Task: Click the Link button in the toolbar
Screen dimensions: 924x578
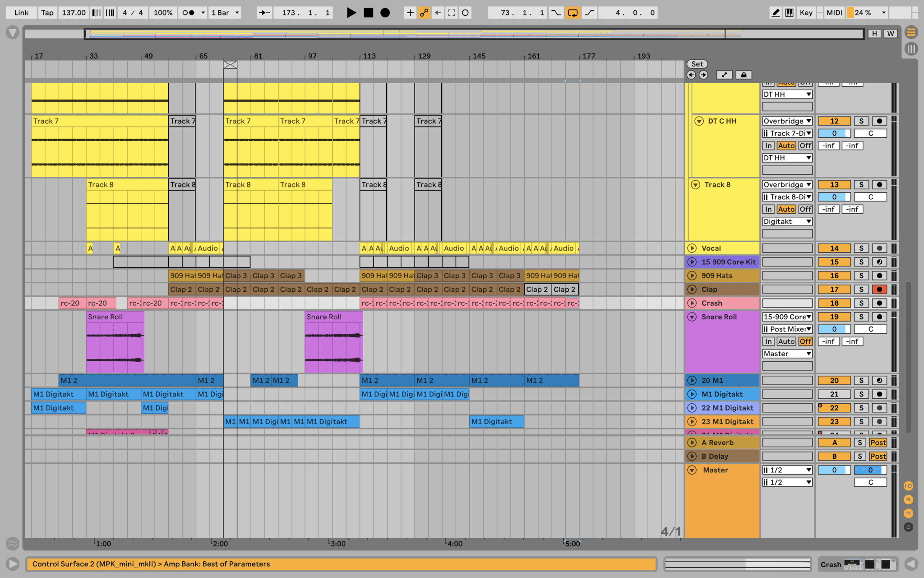Action: (x=21, y=13)
